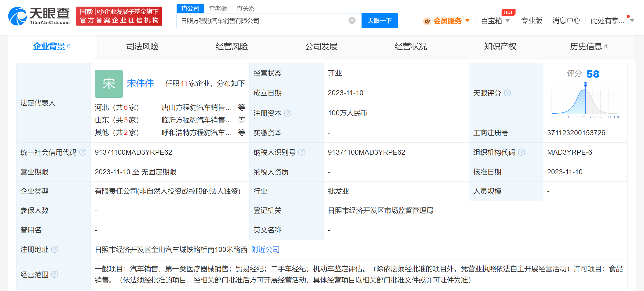644x291 pixels.
Task: Click the TianYanCha logo
Action: (x=39, y=16)
